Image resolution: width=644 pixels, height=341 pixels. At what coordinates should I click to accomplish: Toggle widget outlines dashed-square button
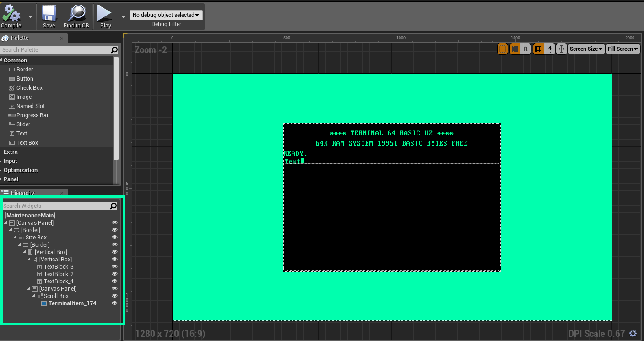pyautogui.click(x=503, y=49)
